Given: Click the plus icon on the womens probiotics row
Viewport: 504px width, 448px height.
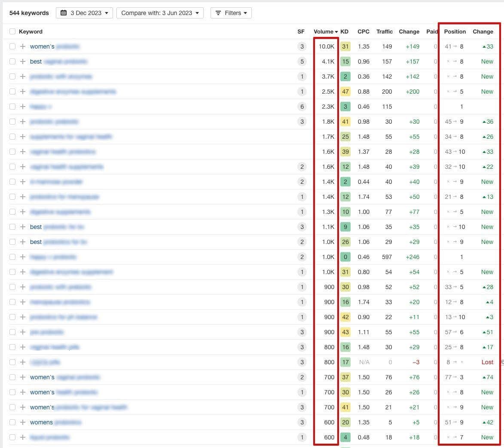Looking at the screenshot, I should (22, 422).
